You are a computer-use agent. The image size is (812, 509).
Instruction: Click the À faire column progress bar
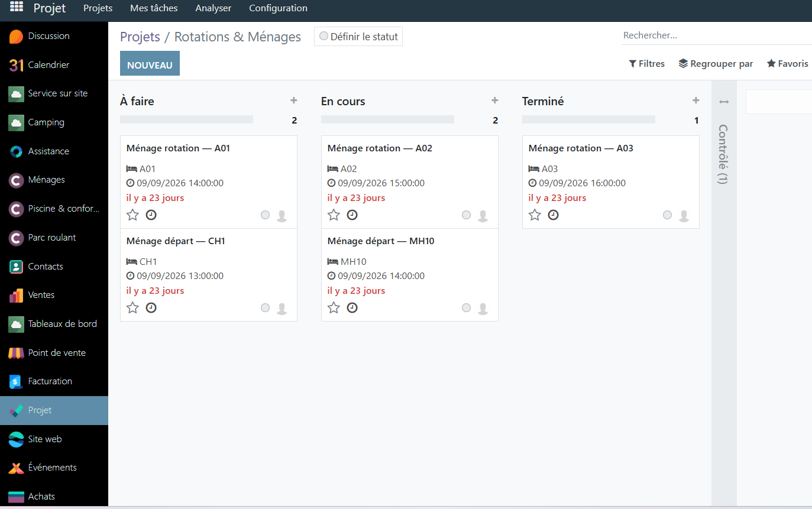click(x=186, y=119)
